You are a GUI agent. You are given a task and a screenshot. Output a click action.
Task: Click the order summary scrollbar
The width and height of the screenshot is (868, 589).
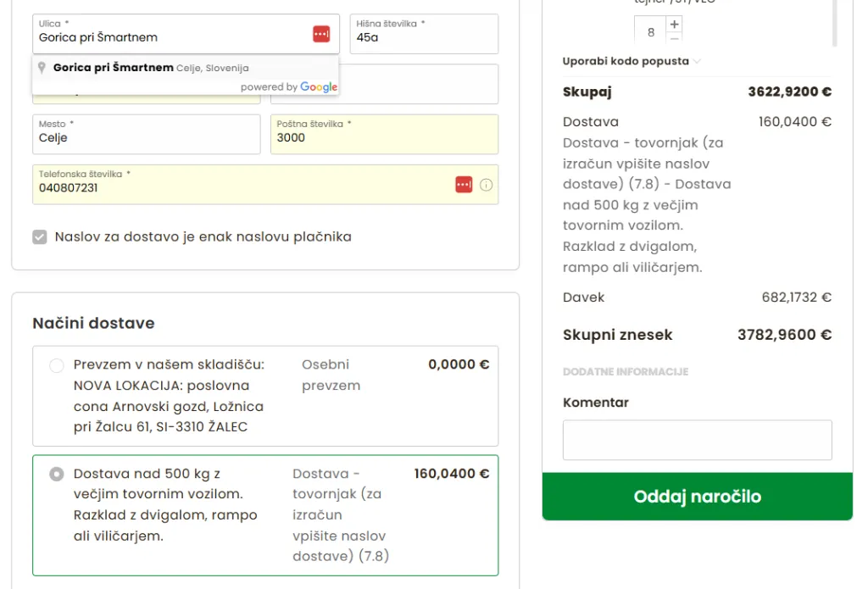point(835,24)
